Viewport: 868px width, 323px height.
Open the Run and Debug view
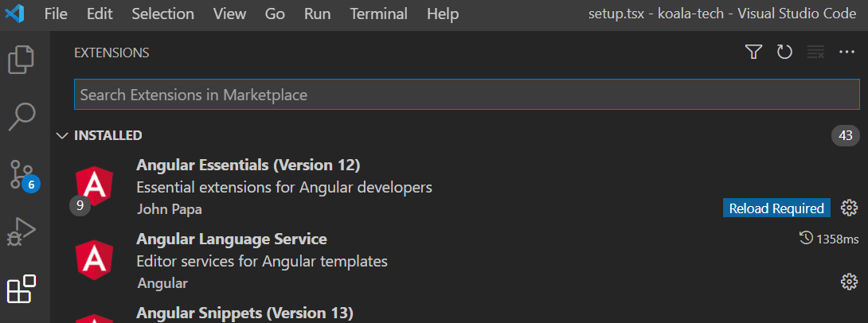pyautogui.click(x=22, y=232)
